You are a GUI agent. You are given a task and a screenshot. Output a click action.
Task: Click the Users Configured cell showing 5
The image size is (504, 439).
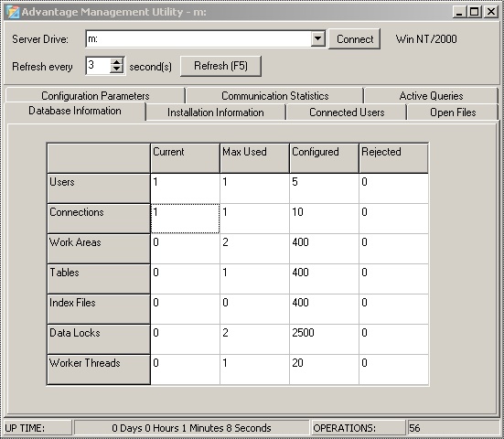point(324,188)
